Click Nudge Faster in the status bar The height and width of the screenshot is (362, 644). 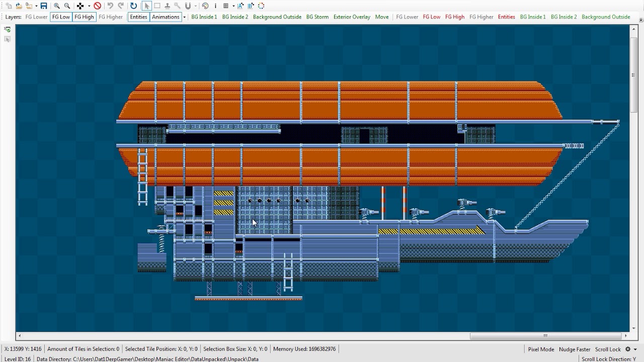pos(575,349)
